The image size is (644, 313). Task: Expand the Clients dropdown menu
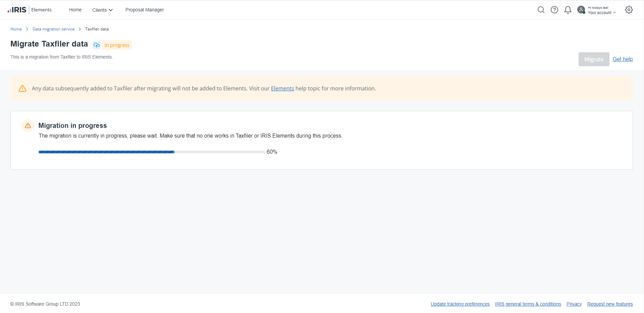click(x=102, y=10)
